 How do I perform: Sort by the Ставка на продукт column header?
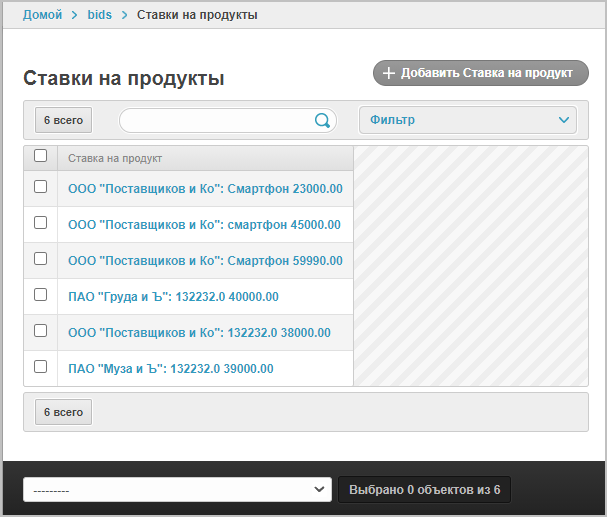(115, 158)
